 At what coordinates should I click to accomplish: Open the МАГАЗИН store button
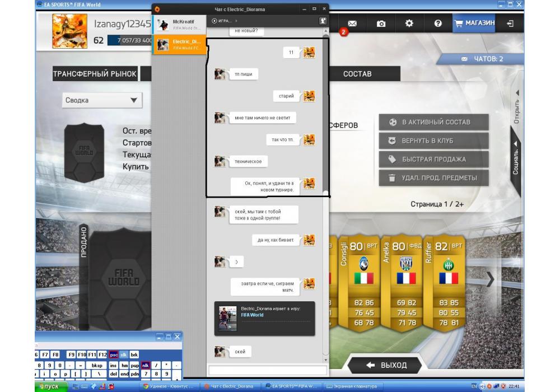click(x=474, y=23)
